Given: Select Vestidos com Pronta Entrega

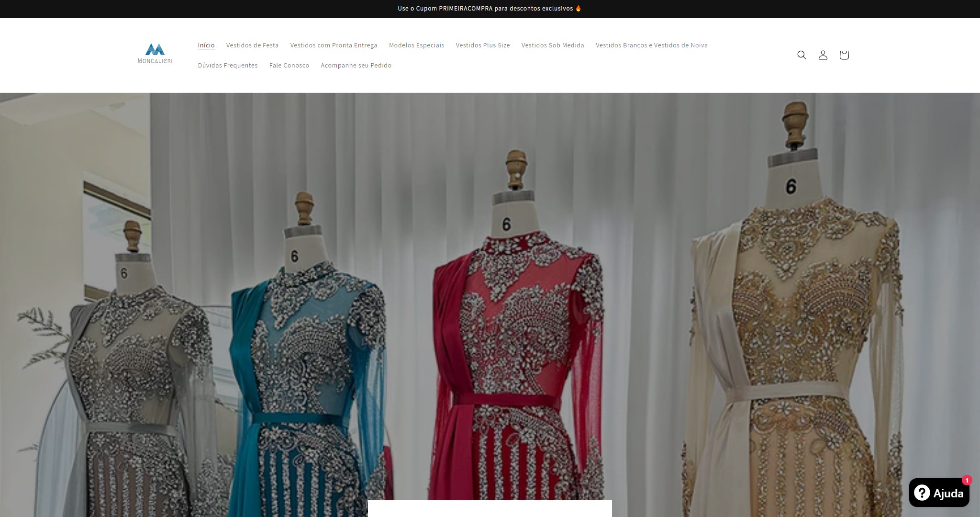Looking at the screenshot, I should click(334, 45).
